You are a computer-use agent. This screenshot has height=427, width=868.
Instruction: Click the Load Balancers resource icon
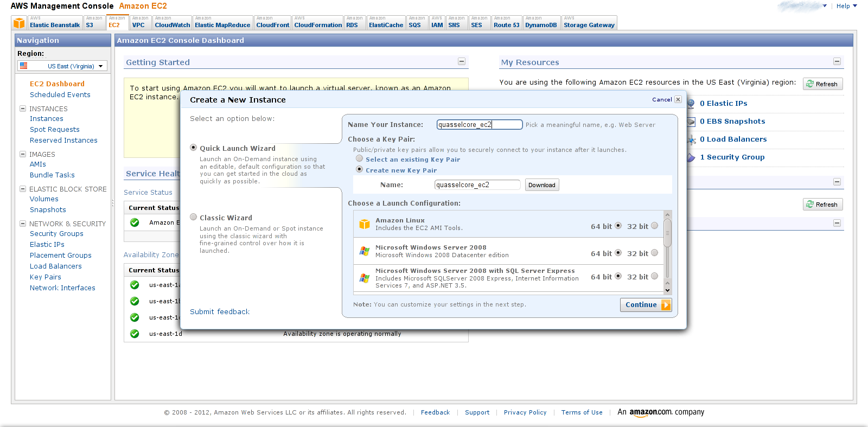(691, 140)
